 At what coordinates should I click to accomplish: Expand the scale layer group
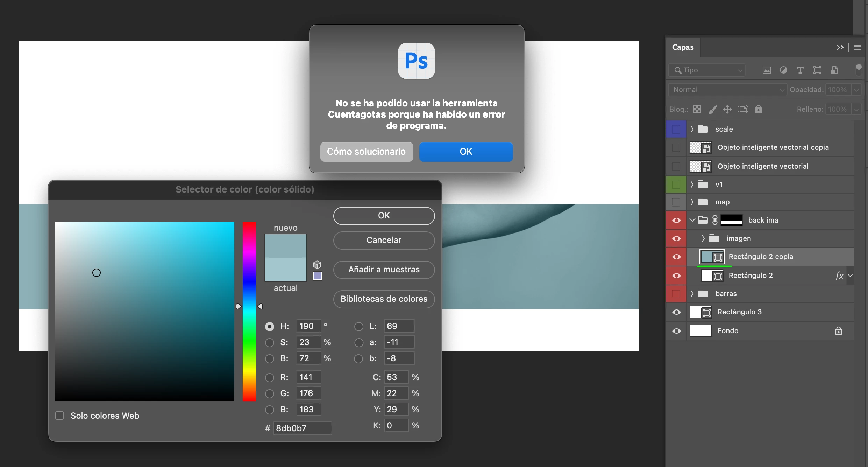pyautogui.click(x=692, y=129)
